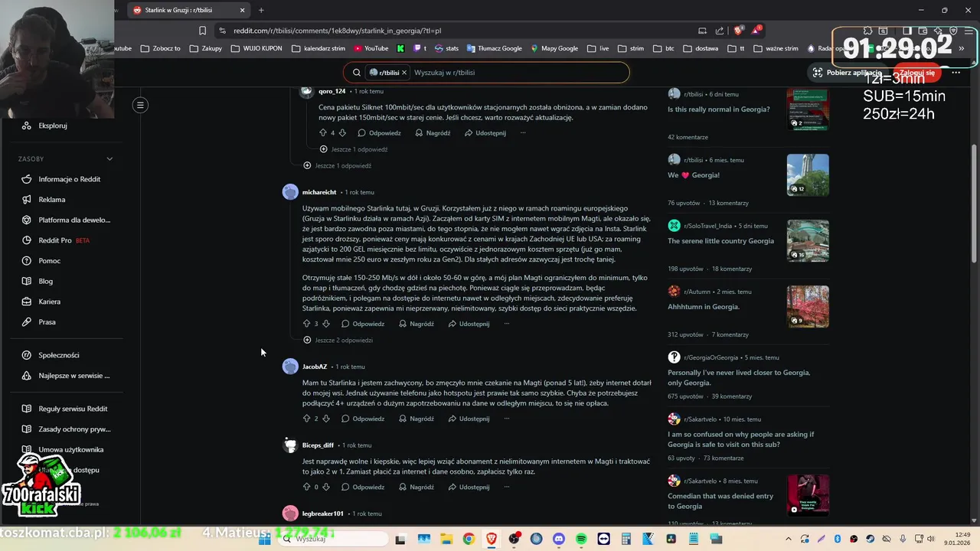Upvote michareicht's comment

(x=307, y=324)
